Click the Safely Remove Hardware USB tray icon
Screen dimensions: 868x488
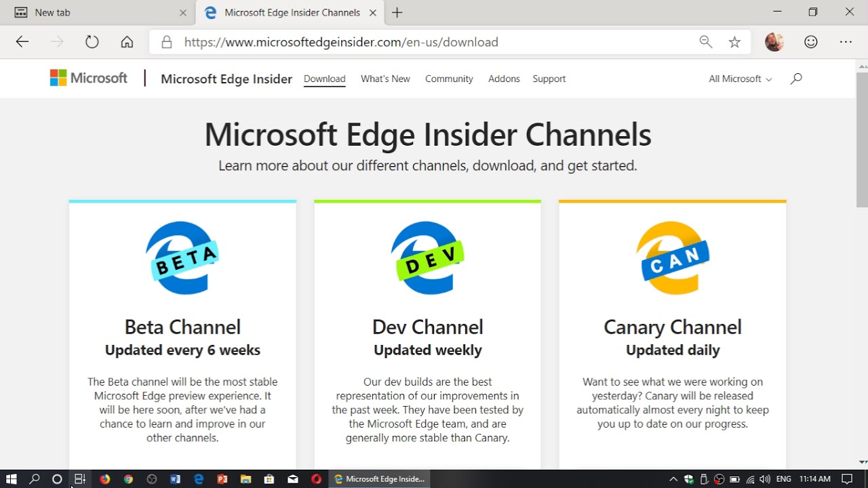click(x=704, y=479)
